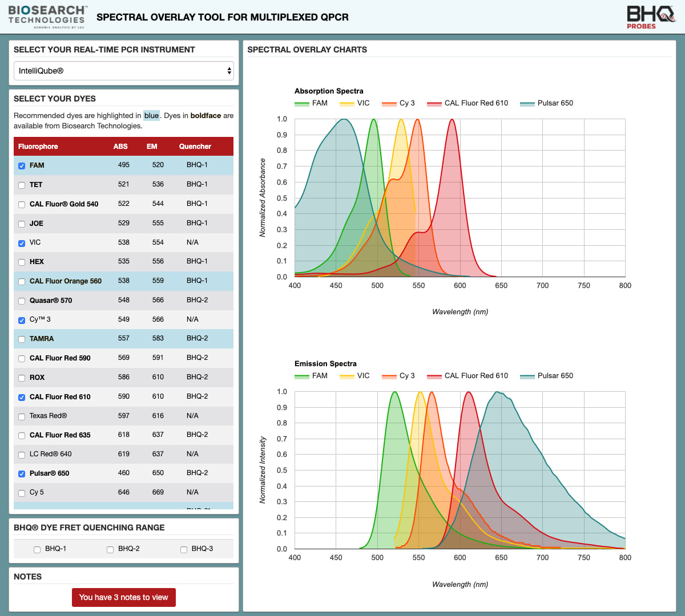Toggle VIC in the Emission Spectra legend

click(x=354, y=376)
